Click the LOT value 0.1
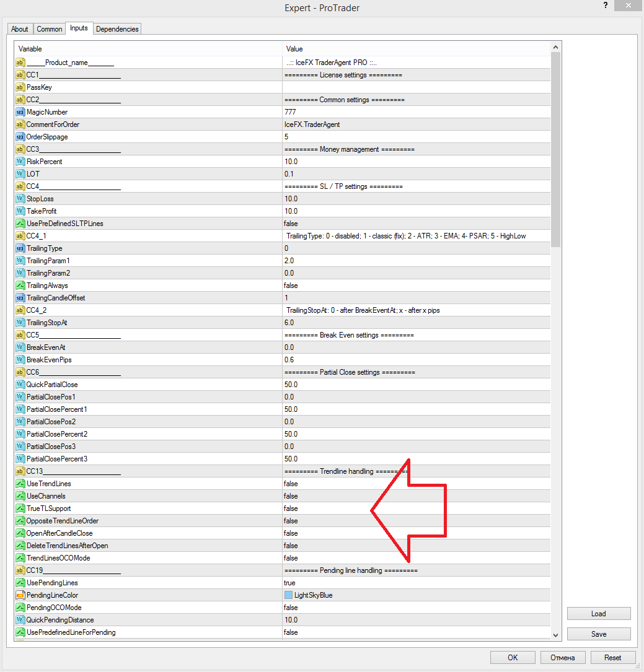This screenshot has width=644, height=672. tap(289, 174)
